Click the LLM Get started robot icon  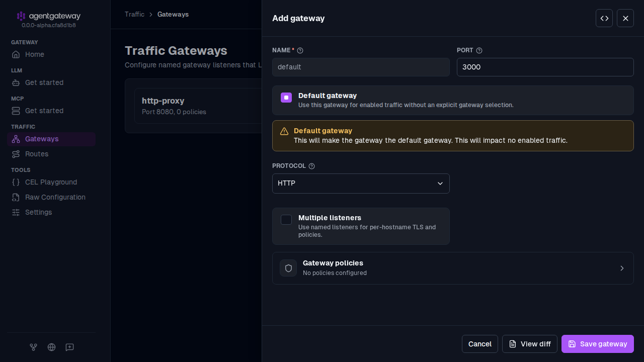click(x=16, y=82)
